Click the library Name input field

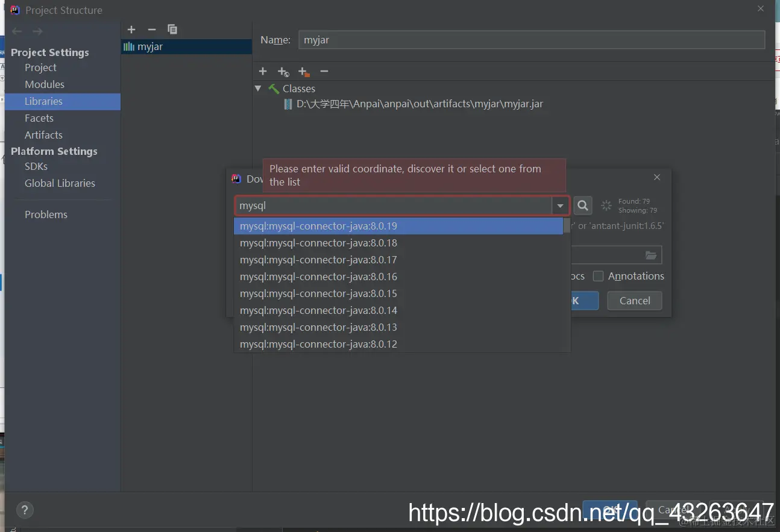532,40
